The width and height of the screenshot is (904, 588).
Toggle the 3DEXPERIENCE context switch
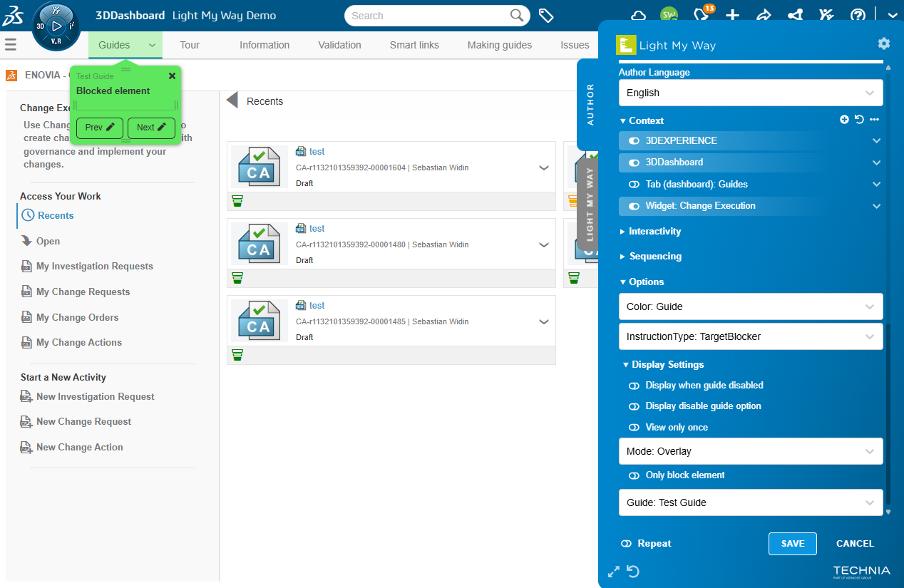point(634,141)
